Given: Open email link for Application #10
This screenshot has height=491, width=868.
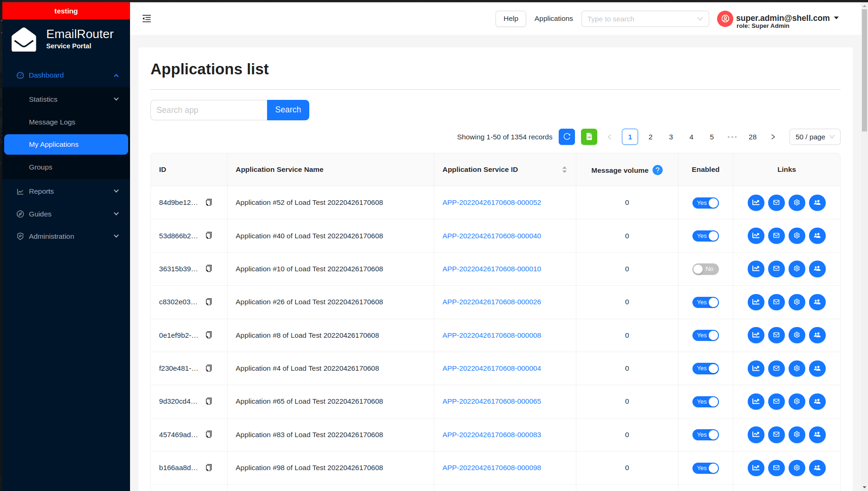Looking at the screenshot, I should 776,268.
